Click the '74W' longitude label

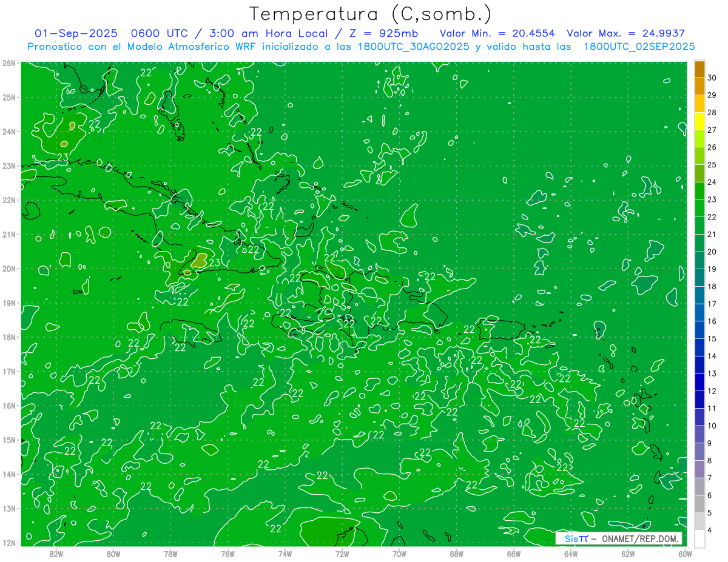[x=285, y=554]
